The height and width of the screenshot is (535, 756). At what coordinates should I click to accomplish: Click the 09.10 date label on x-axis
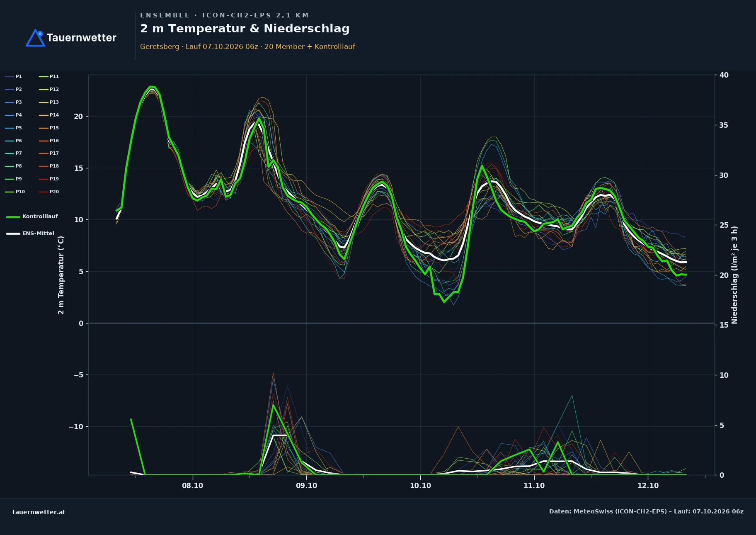[306, 486]
